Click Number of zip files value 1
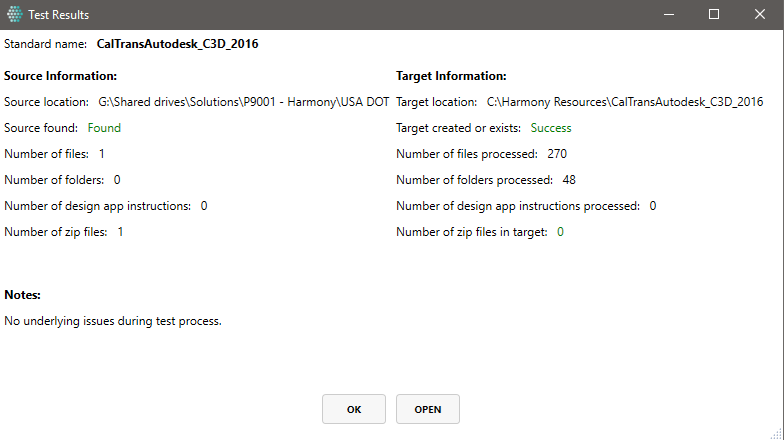784x440 pixels. coord(120,232)
